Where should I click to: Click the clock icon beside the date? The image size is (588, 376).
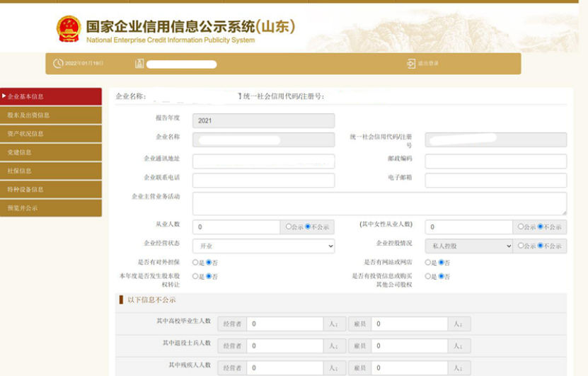pyautogui.click(x=58, y=64)
